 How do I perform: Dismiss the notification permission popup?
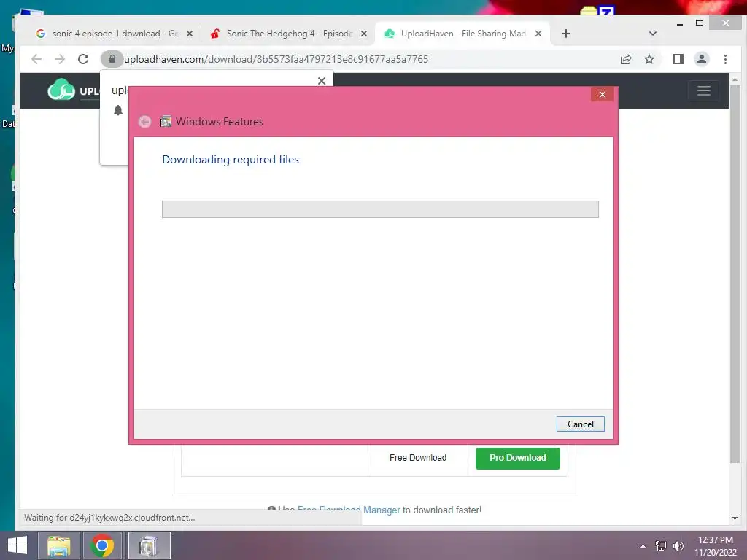click(x=322, y=81)
